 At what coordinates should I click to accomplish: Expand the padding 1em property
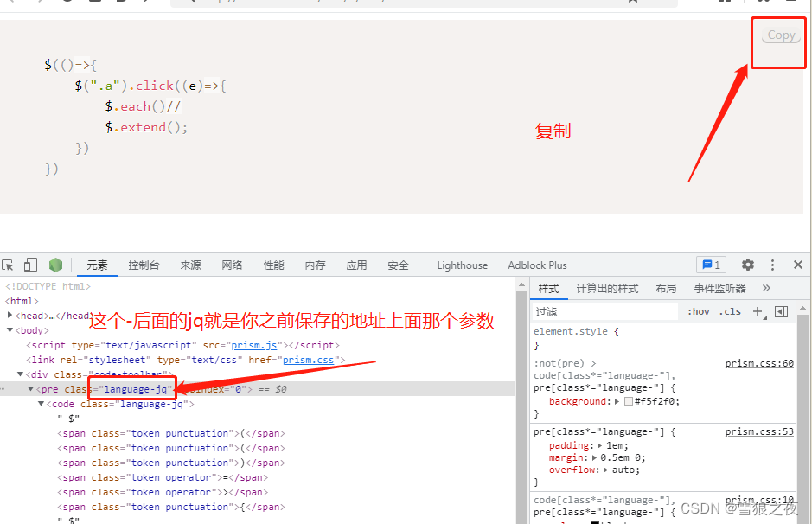click(599, 445)
